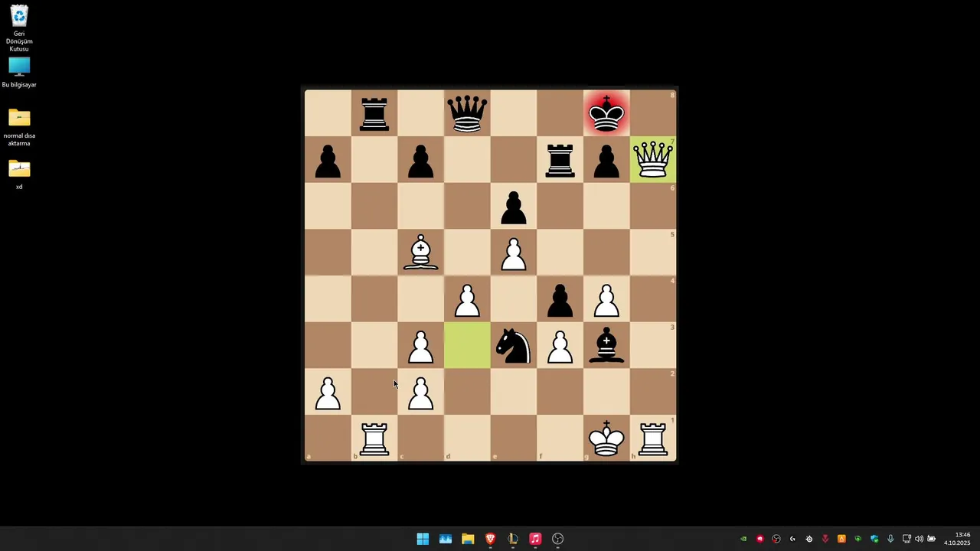
Task: Select the white pawn on c2
Action: click(420, 393)
